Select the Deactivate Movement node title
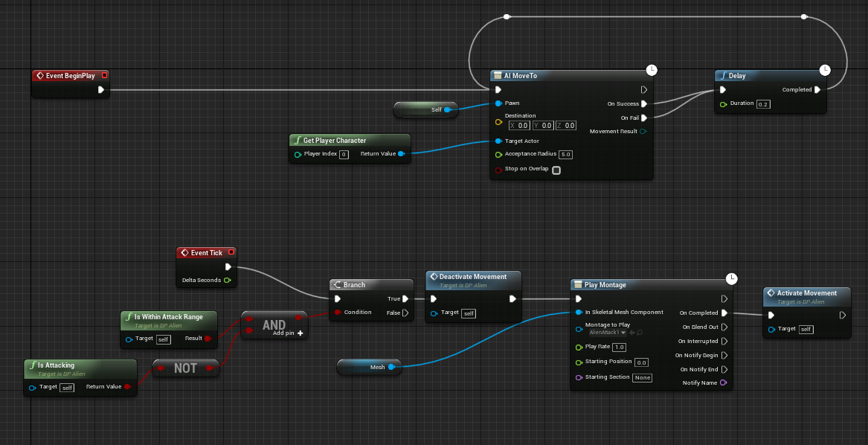Image resolution: width=868 pixels, height=445 pixels. pos(472,277)
